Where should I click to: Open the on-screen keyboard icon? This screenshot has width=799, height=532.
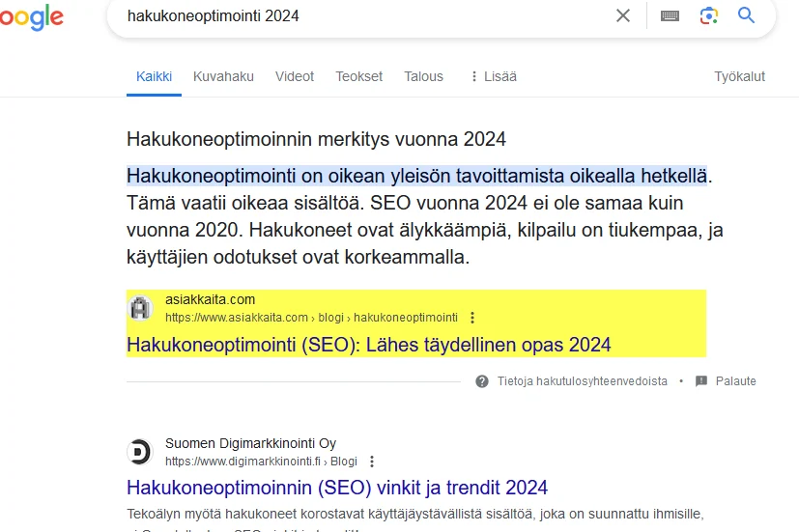click(670, 15)
